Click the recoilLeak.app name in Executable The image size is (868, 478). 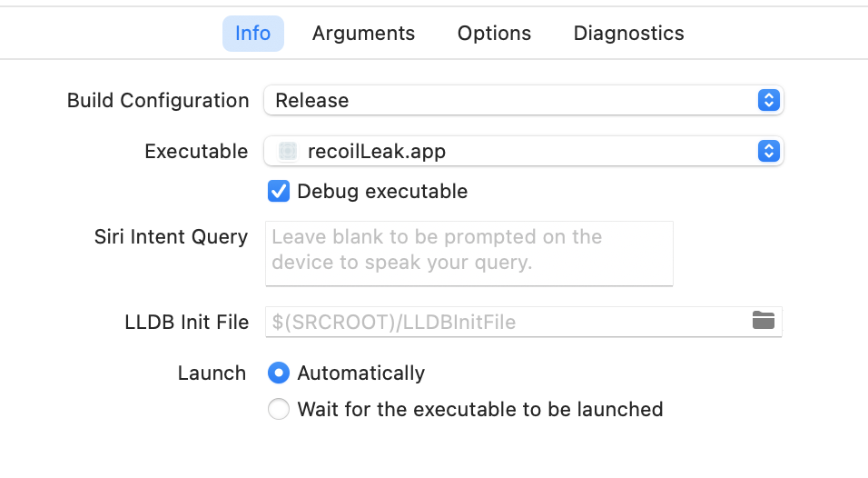[377, 152]
